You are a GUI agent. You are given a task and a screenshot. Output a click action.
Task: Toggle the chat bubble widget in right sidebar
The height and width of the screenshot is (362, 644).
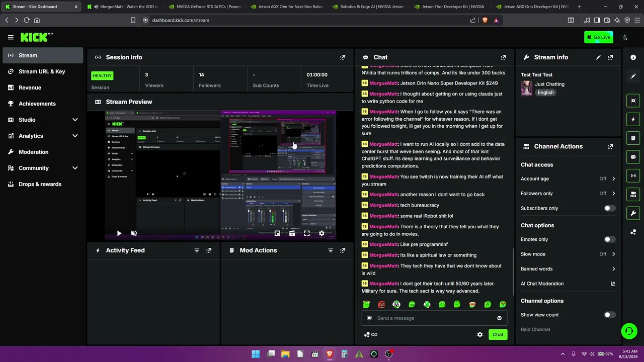(633, 157)
